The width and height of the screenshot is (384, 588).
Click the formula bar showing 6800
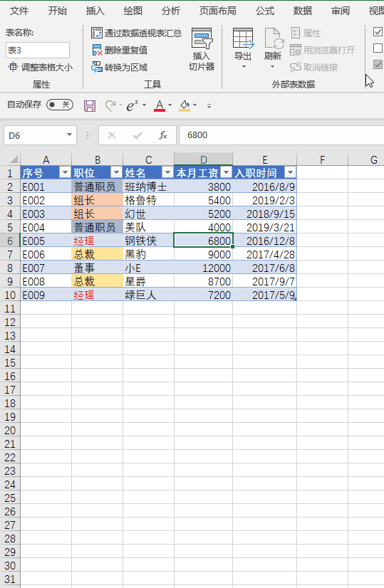[x=281, y=135]
